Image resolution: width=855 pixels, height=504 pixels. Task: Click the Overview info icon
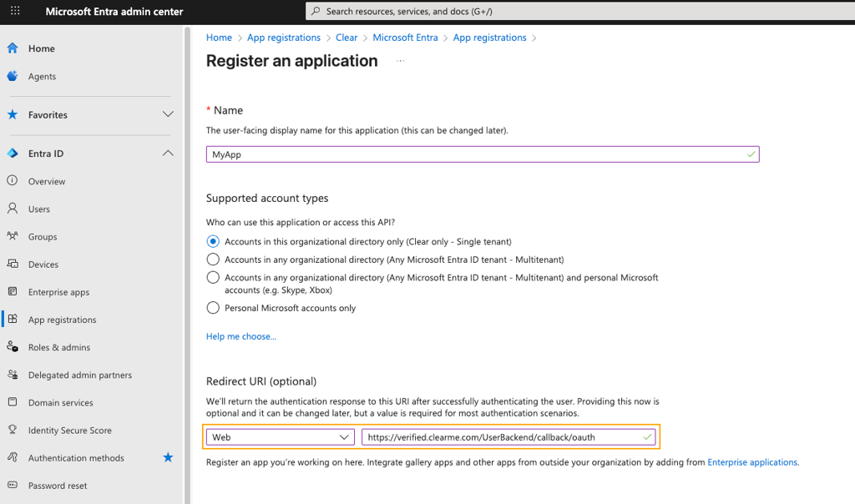[13, 180]
